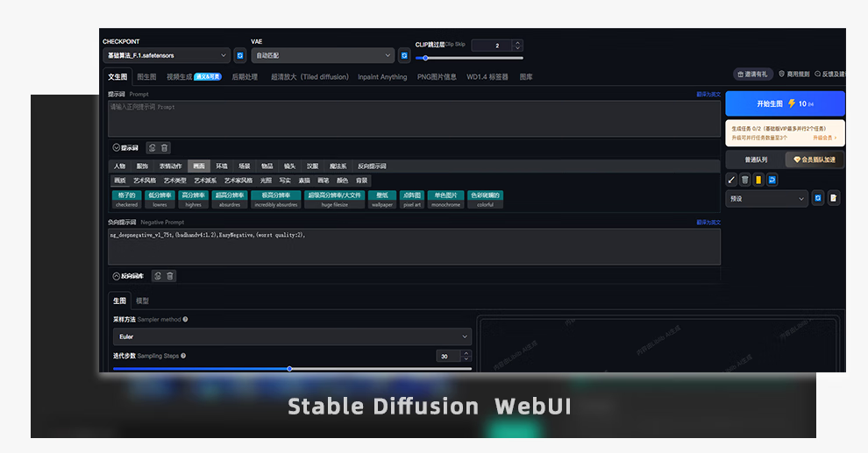Open the Euler sampler method dropdown

(292, 336)
